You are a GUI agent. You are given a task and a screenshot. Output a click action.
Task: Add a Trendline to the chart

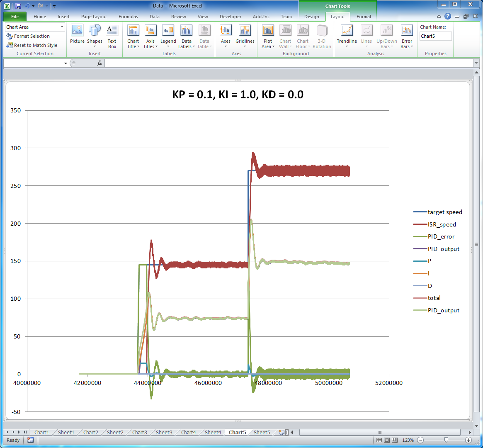tap(347, 37)
